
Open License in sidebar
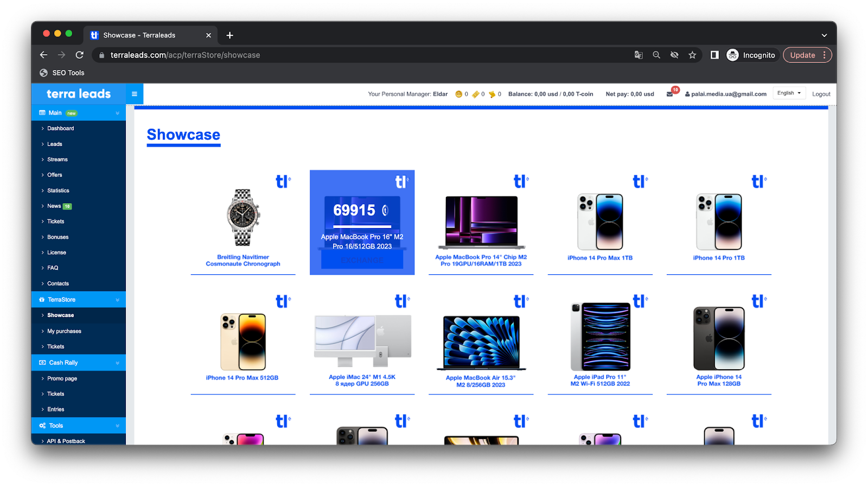(56, 253)
